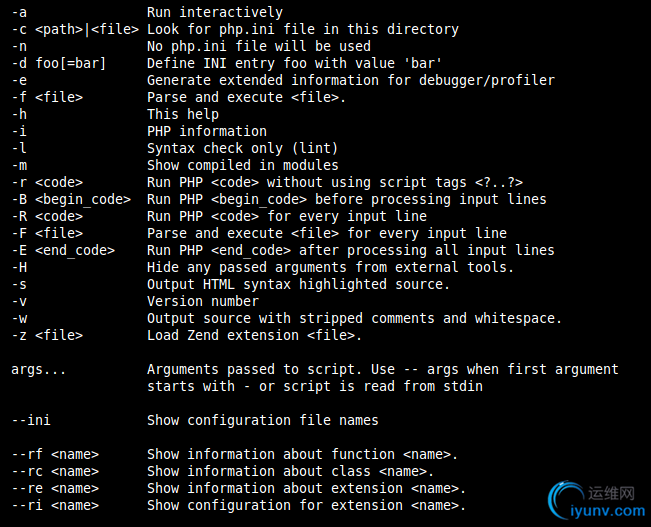The width and height of the screenshot is (651, 527).
Task: Click the '-d foo[=bar]' option text
Action: click(59, 63)
